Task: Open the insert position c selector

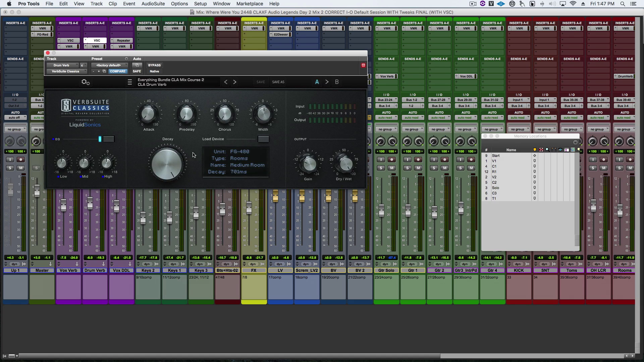Action: [x=83, y=65]
